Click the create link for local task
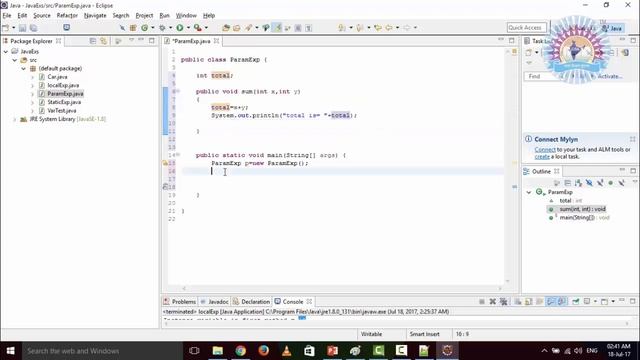 [542, 157]
